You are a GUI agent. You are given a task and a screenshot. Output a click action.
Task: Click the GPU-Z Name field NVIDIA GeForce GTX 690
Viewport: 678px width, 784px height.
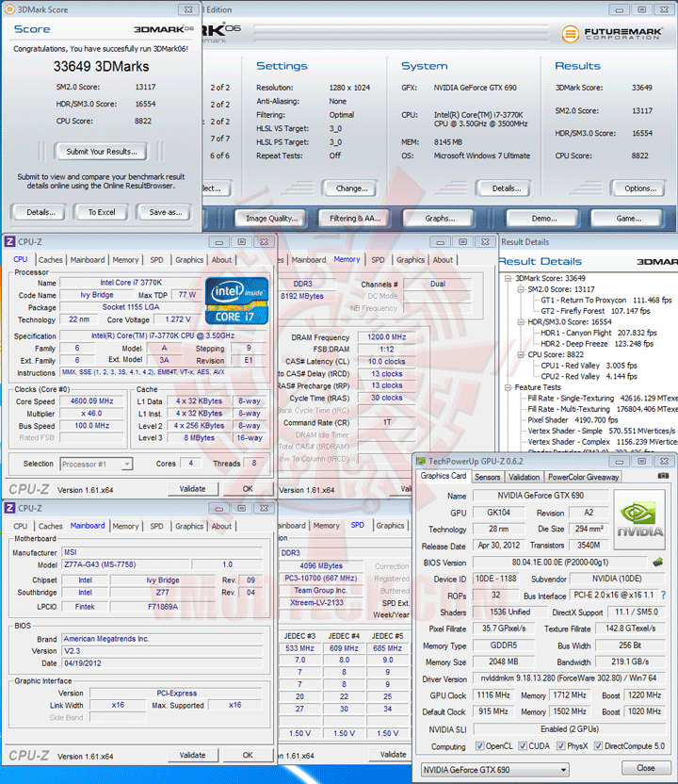[x=541, y=496]
